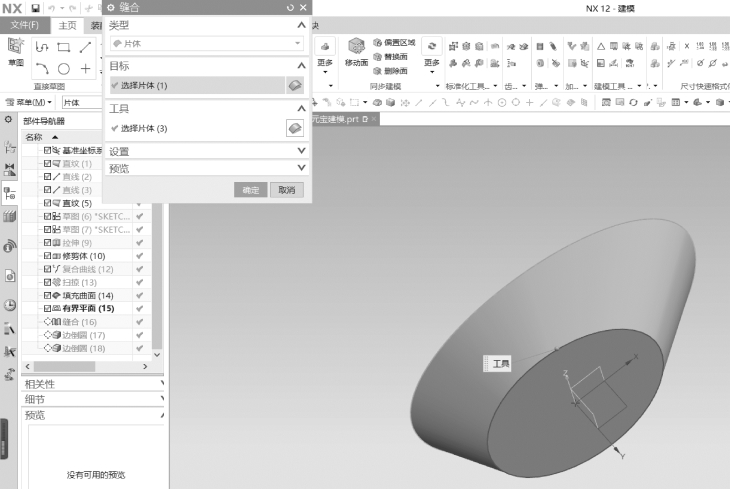The width and height of the screenshot is (730, 489).
Task: Select the rectangle sketch tool
Action: pyautogui.click(x=64, y=47)
